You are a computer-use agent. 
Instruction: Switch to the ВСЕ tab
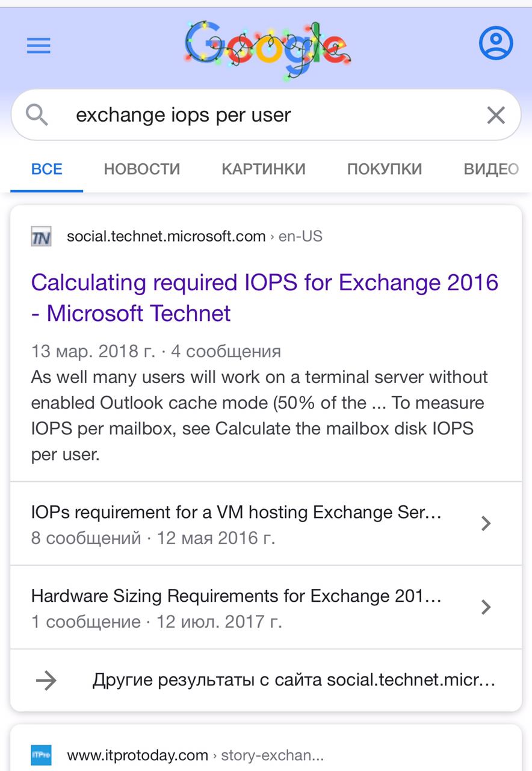[47, 169]
